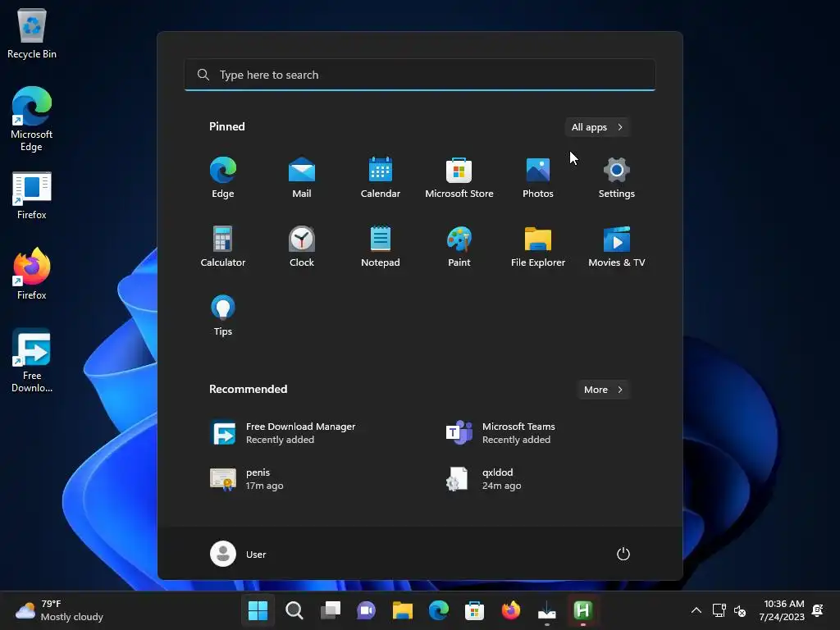The image size is (840, 630).
Task: Click the Start button on taskbar
Action: pyautogui.click(x=258, y=610)
